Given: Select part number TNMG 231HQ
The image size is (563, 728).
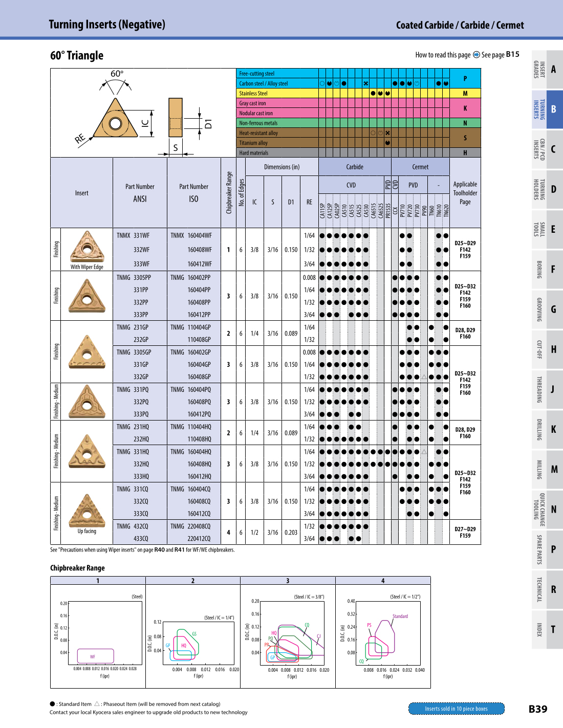Looking at the screenshot, I should click(133, 427).
